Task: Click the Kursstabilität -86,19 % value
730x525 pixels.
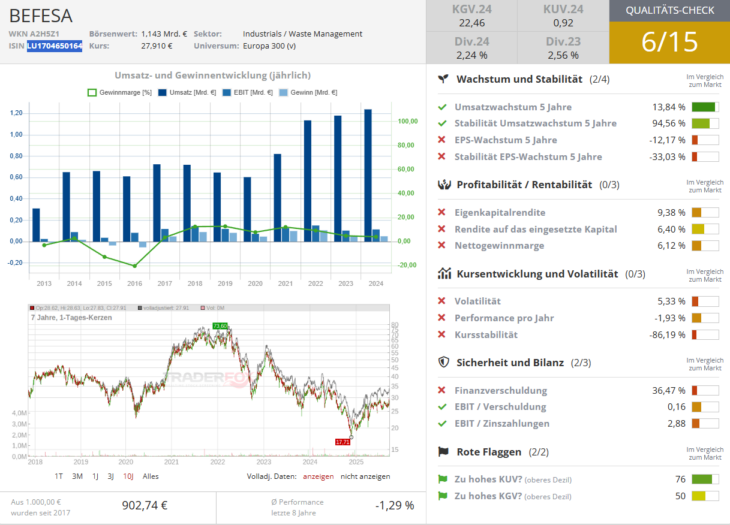Action: coord(668,335)
